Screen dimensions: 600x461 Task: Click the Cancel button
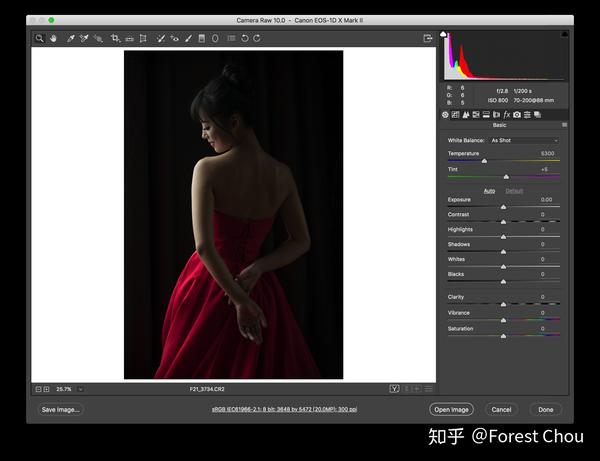[501, 409]
